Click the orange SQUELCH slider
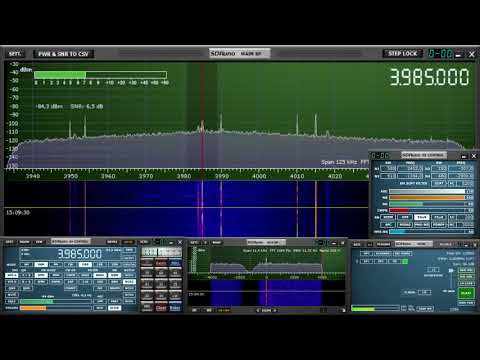The width and height of the screenshot is (480, 360). (56, 308)
